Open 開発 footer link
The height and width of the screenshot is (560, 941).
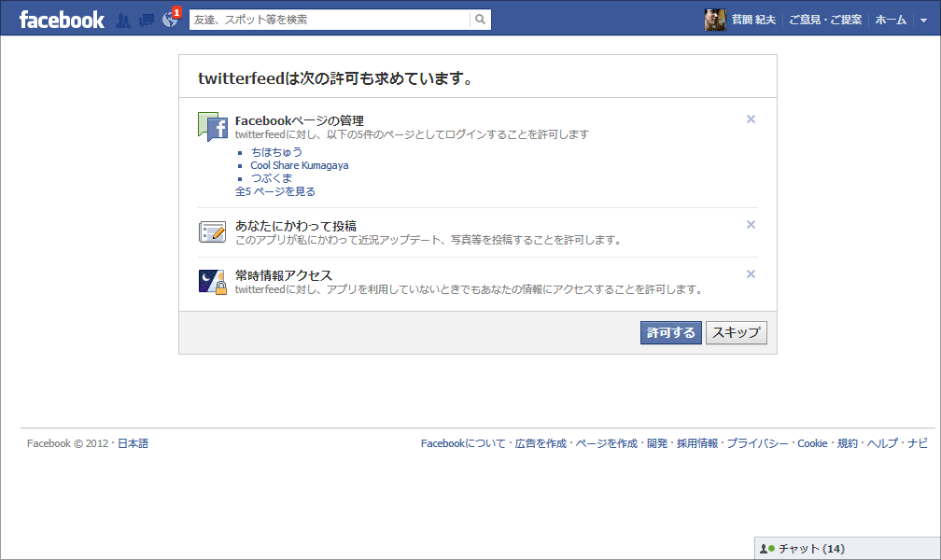tap(657, 443)
